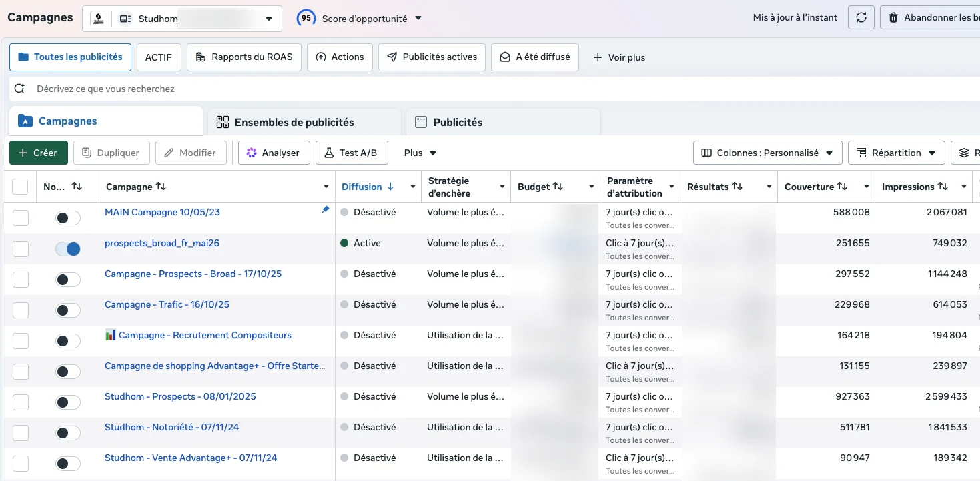
Task: Sort Résultats column via arrows icon
Action: coord(737,187)
